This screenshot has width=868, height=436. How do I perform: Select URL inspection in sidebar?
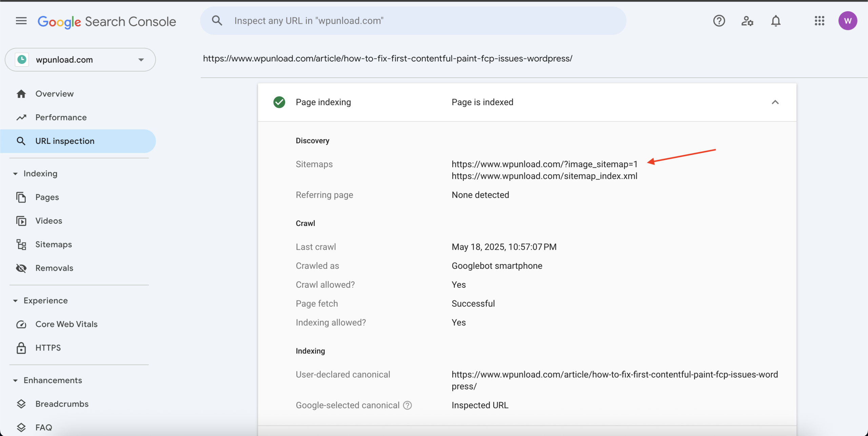(78, 141)
